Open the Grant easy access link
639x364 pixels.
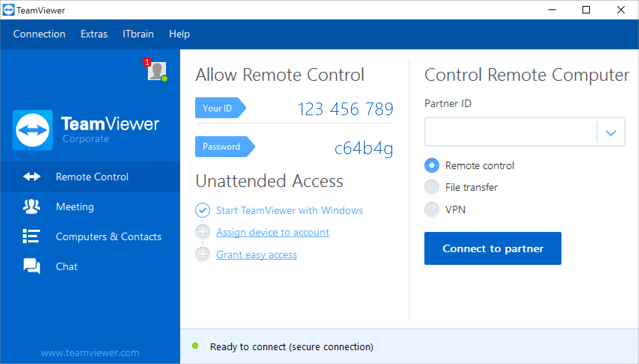tap(256, 254)
